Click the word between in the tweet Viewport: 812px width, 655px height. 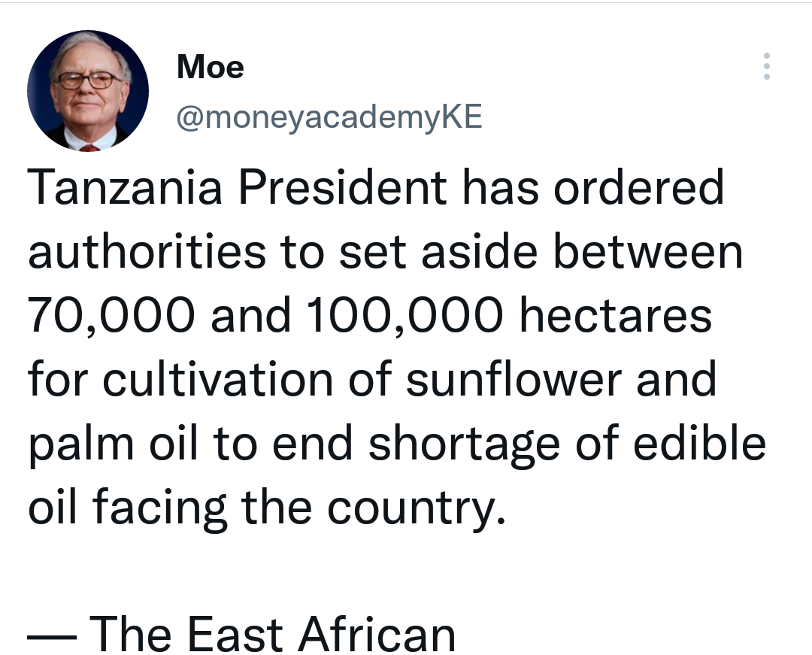648,252
